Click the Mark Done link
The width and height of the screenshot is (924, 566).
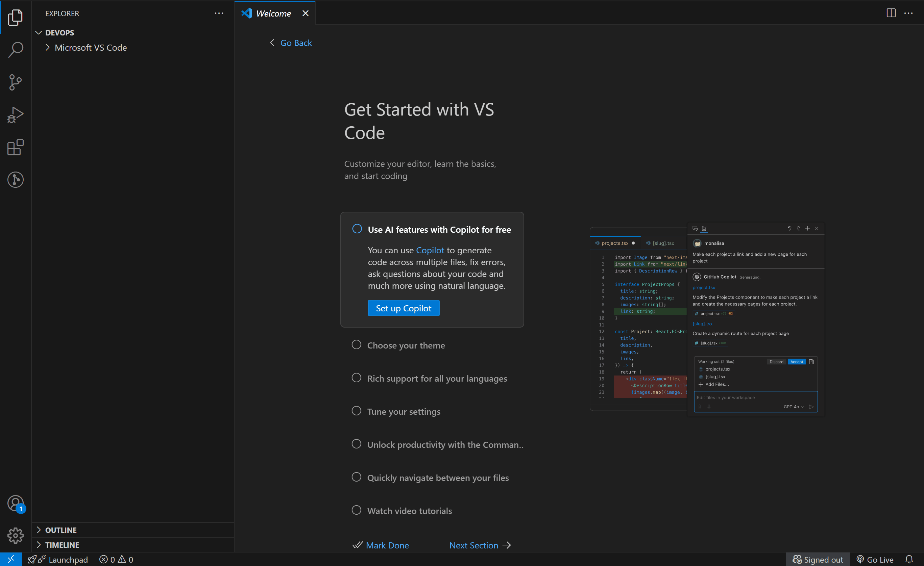tap(387, 545)
